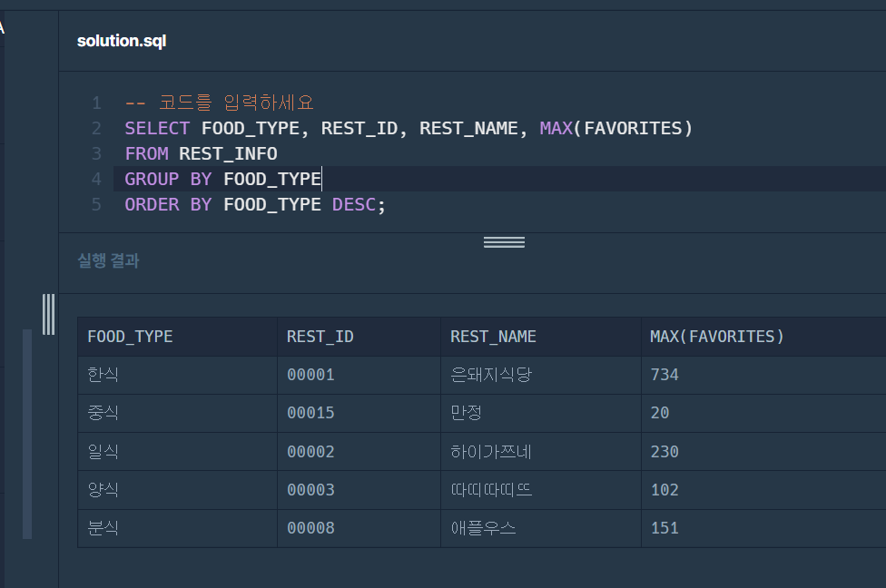
Task: Click the panel divider grip handle
Action: pyautogui.click(x=504, y=241)
